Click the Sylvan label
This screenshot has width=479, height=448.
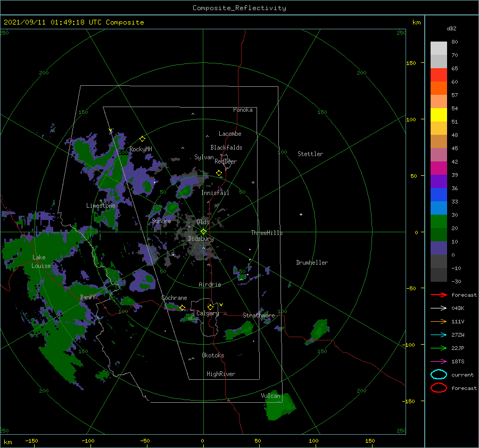(204, 157)
